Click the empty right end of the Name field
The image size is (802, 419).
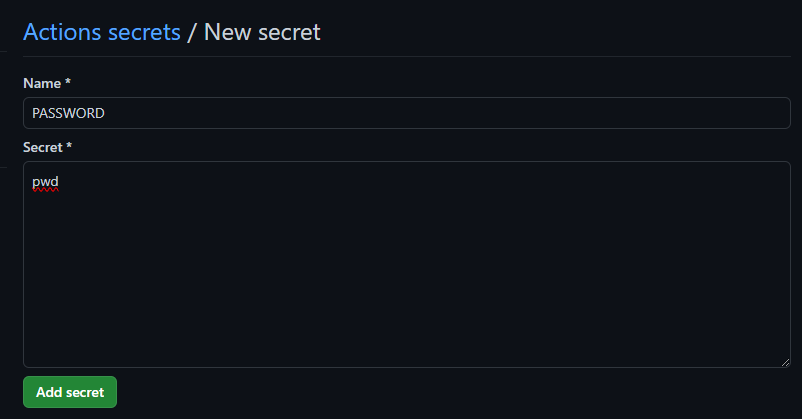click(x=716, y=113)
